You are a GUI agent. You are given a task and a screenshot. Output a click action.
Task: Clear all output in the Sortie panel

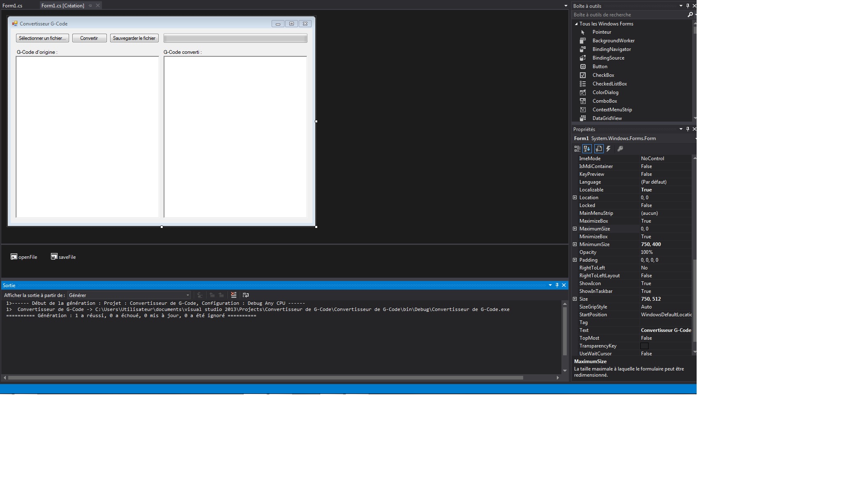[x=233, y=295]
